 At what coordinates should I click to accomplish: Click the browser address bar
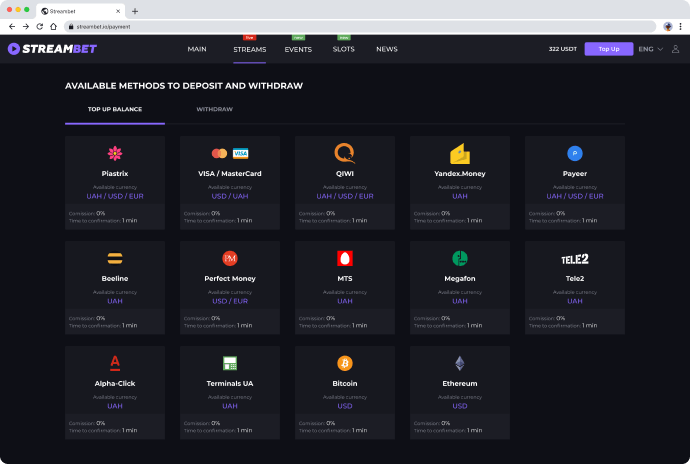(x=360, y=26)
